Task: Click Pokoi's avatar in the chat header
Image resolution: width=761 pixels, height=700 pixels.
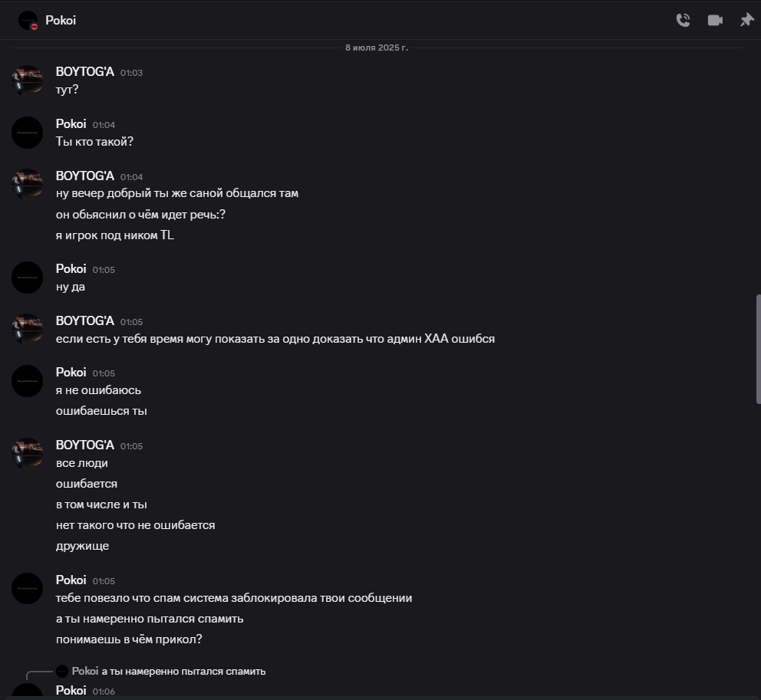Action: coord(28,21)
